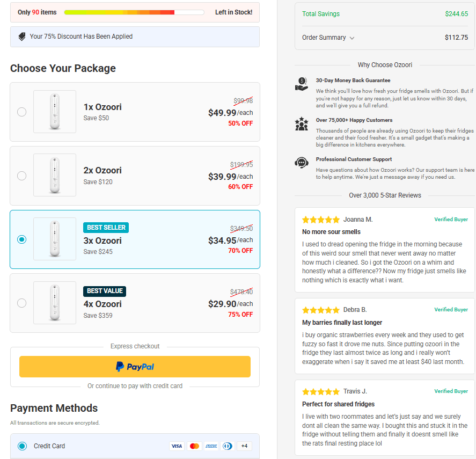The width and height of the screenshot is (476, 459).
Task: Click the customer support headset icon
Action: tap(302, 163)
